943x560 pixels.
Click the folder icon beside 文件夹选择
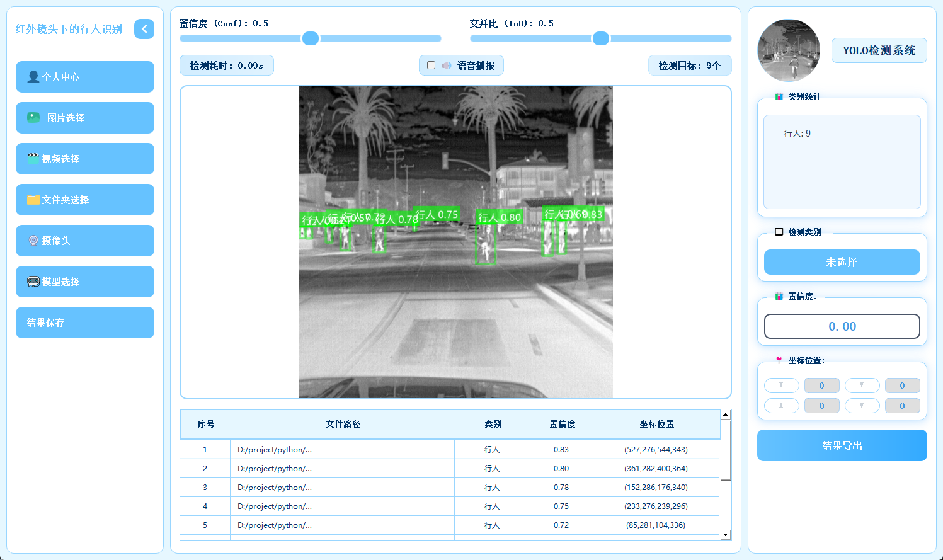pos(33,200)
